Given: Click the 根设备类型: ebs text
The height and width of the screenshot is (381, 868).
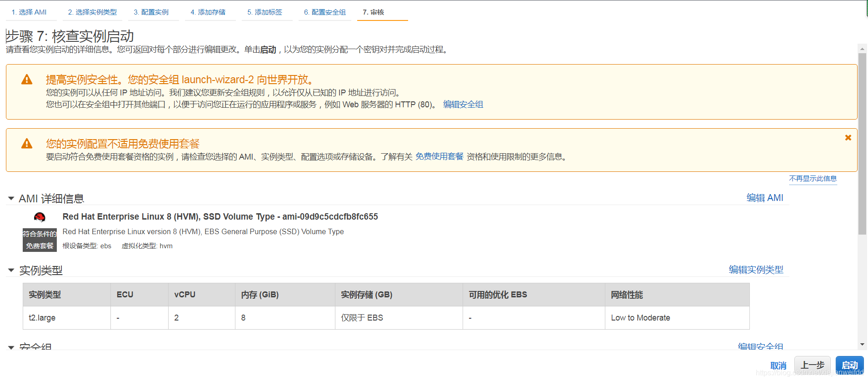Looking at the screenshot, I should coord(87,246).
